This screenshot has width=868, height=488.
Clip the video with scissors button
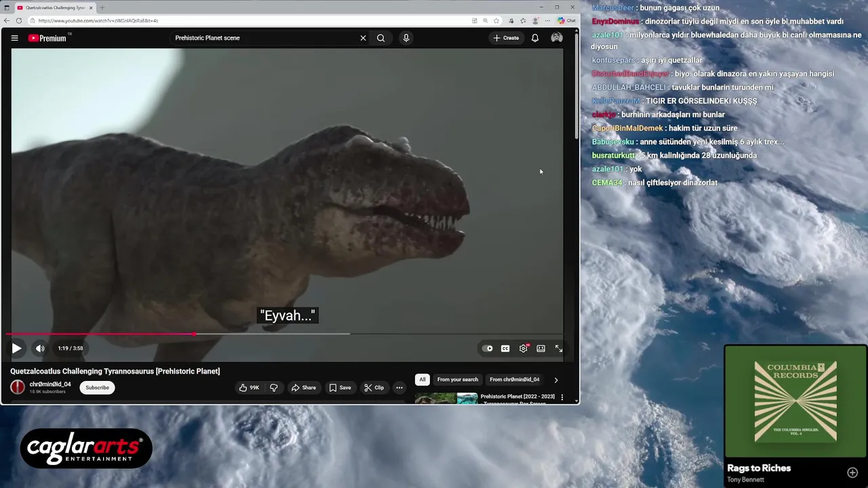(374, 388)
